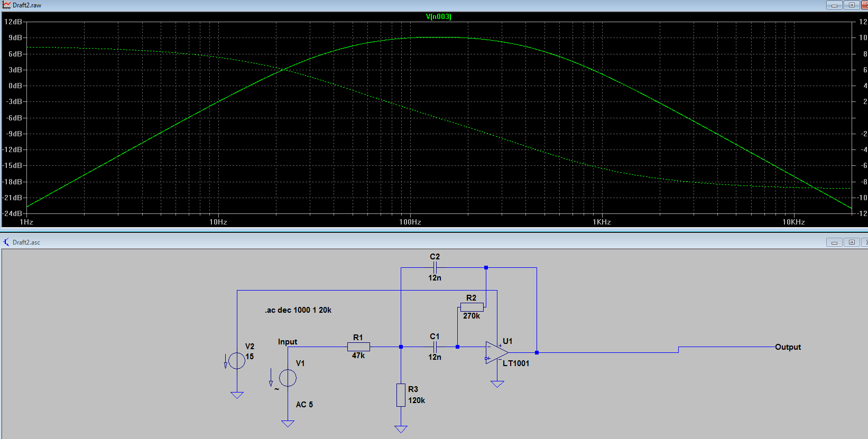Click the ground symbol below V2
868x439 pixels.
click(237, 395)
